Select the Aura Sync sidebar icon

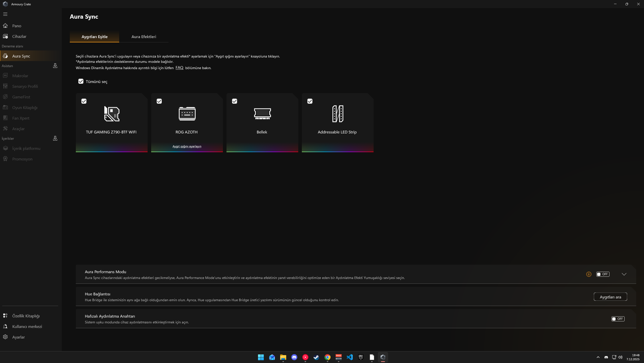[x=5, y=56]
